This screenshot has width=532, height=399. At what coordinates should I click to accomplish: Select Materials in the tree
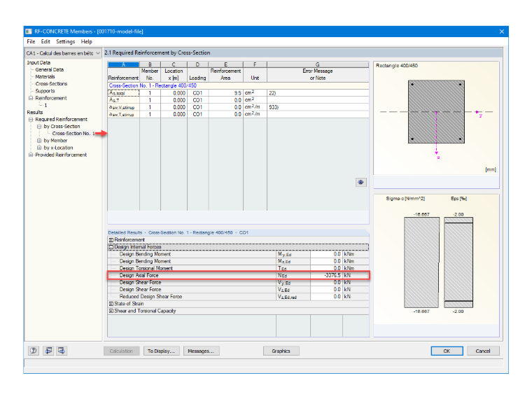(x=45, y=77)
